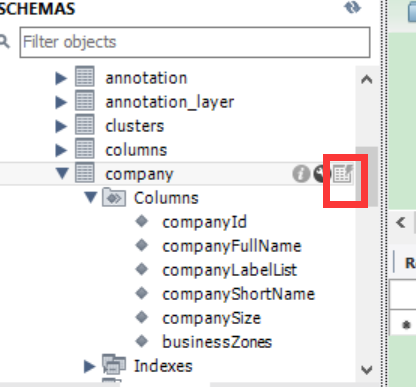Click the companyLabelList diamond icon
Viewport: 416px width, 387px height.
click(142, 269)
